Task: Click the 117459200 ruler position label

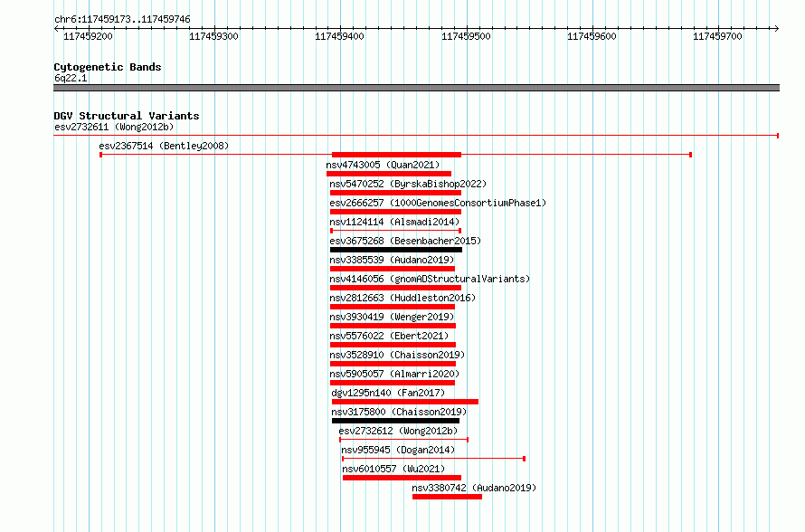Action: coord(88,36)
